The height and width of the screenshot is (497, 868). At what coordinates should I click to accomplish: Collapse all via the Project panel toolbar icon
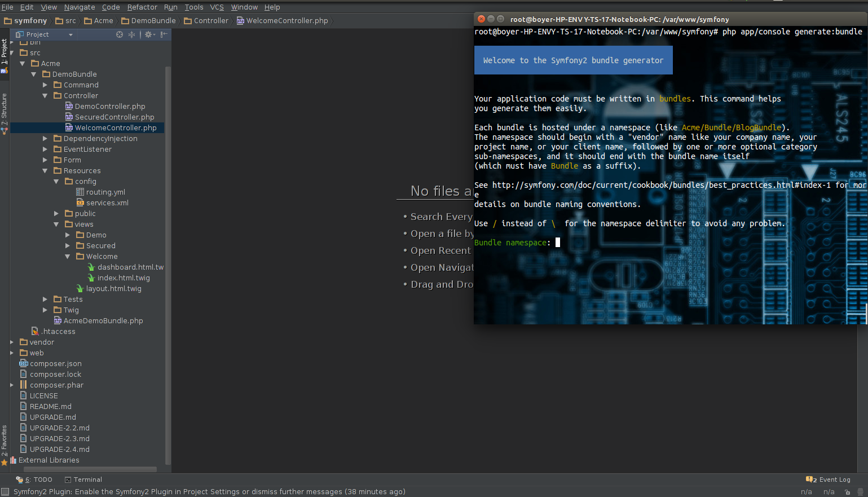pos(131,34)
